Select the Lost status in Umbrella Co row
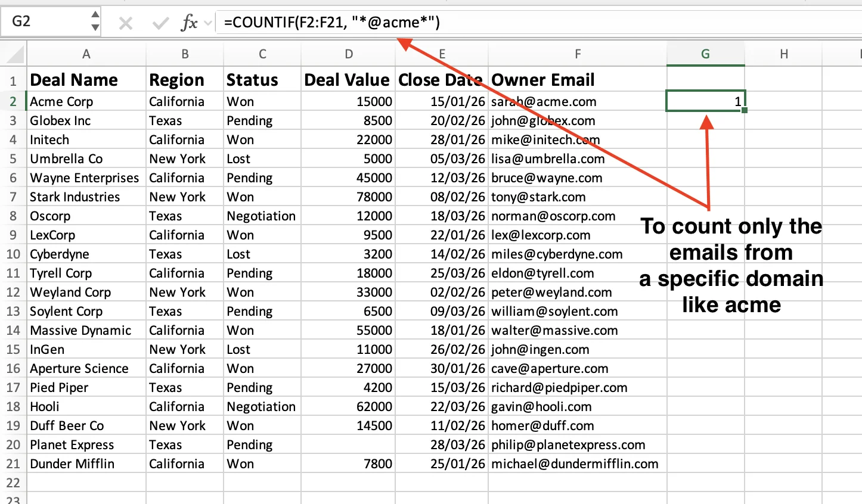The width and height of the screenshot is (862, 504). [262, 159]
